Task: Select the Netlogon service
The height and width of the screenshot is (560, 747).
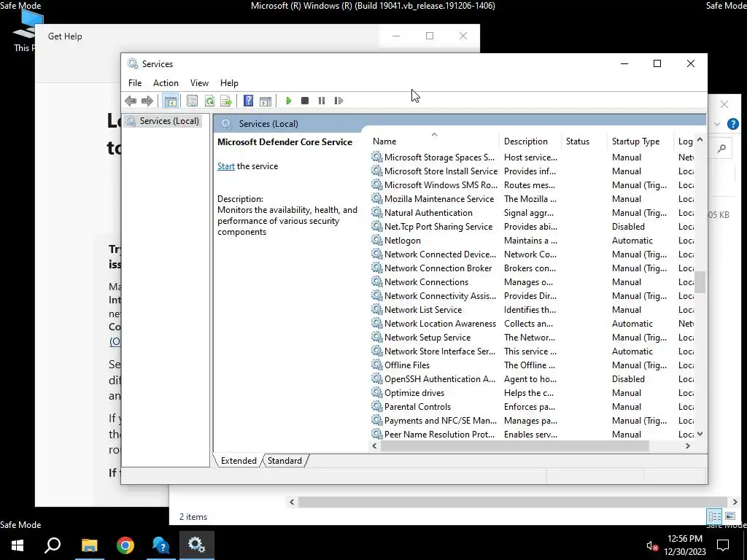Action: click(532, 240)
